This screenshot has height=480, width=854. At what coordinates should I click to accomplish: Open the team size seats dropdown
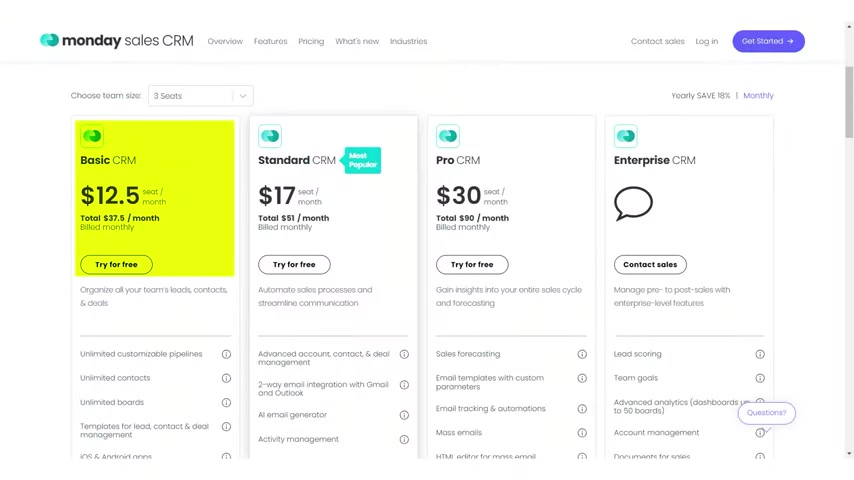tap(200, 96)
